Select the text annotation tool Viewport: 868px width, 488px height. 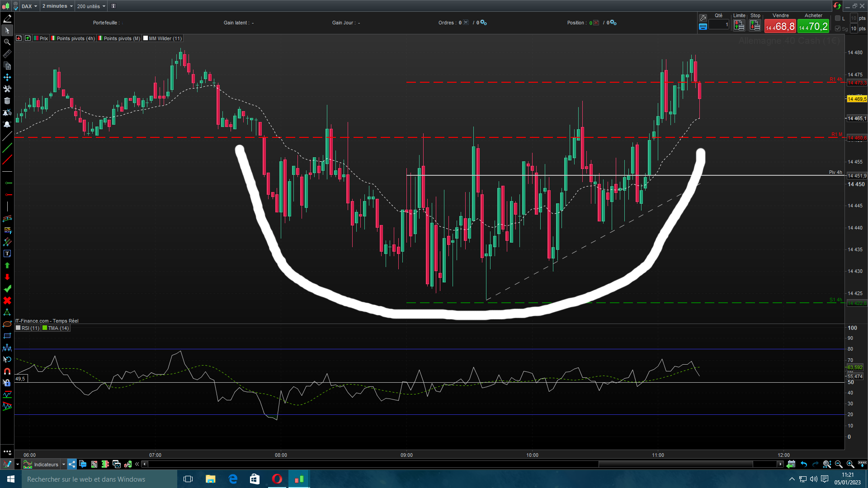tap(7, 253)
